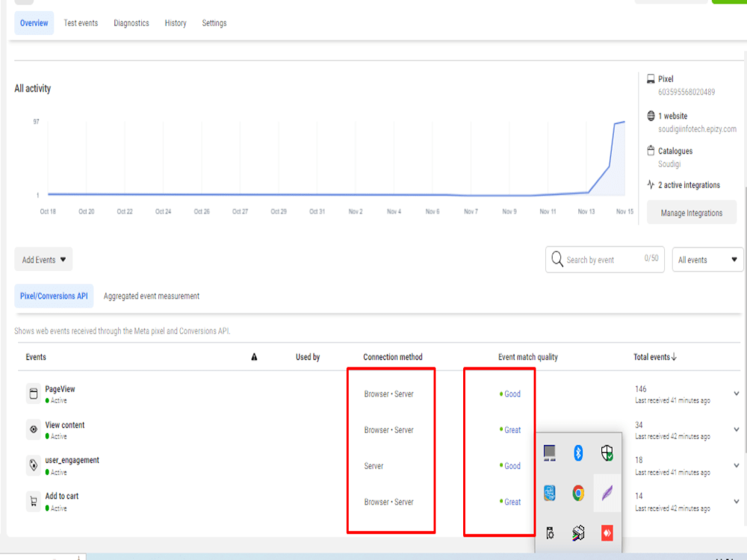Viewport: 747px width, 560px height.
Task: Click the Bluetooth icon in the tray popup
Action: click(x=577, y=452)
